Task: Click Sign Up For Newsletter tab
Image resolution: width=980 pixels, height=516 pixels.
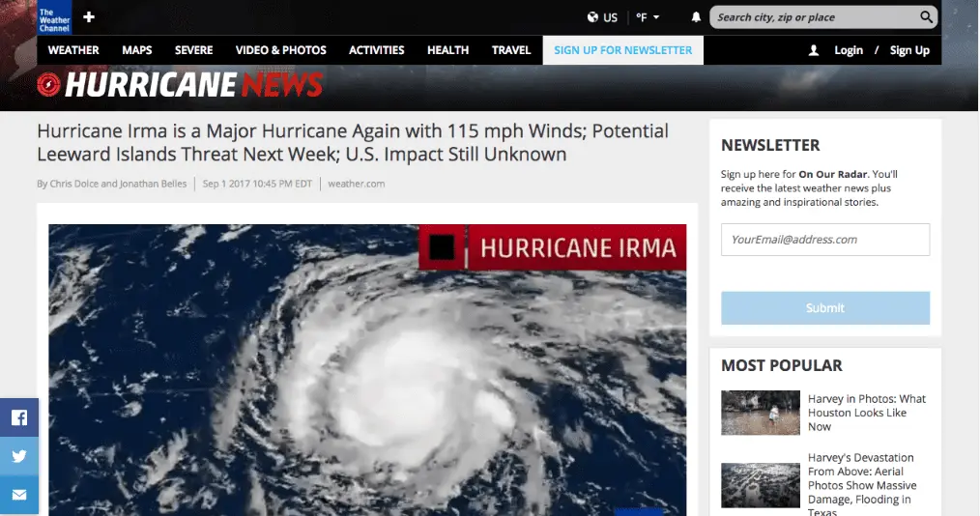Action: [622, 50]
